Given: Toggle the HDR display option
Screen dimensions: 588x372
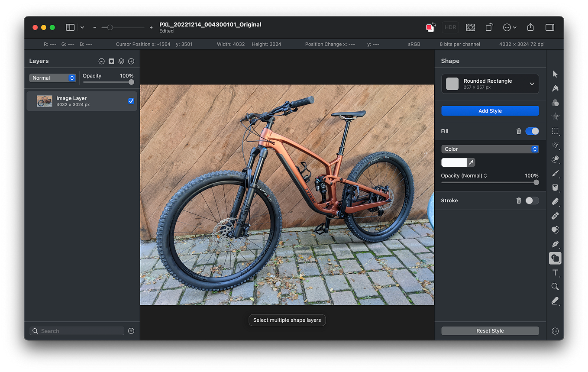Looking at the screenshot, I should 450,27.
